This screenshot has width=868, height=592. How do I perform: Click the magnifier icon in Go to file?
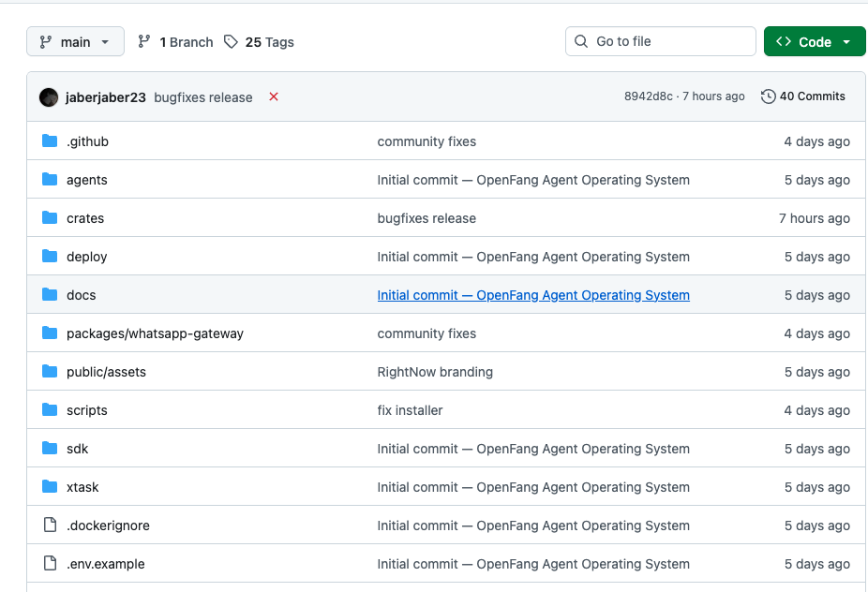580,41
